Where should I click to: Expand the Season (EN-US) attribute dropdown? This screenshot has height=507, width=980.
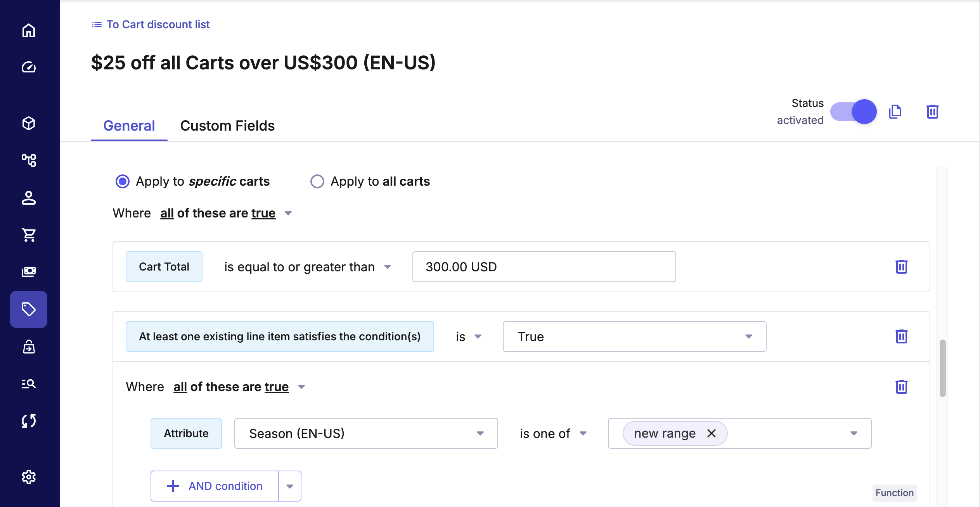366,433
